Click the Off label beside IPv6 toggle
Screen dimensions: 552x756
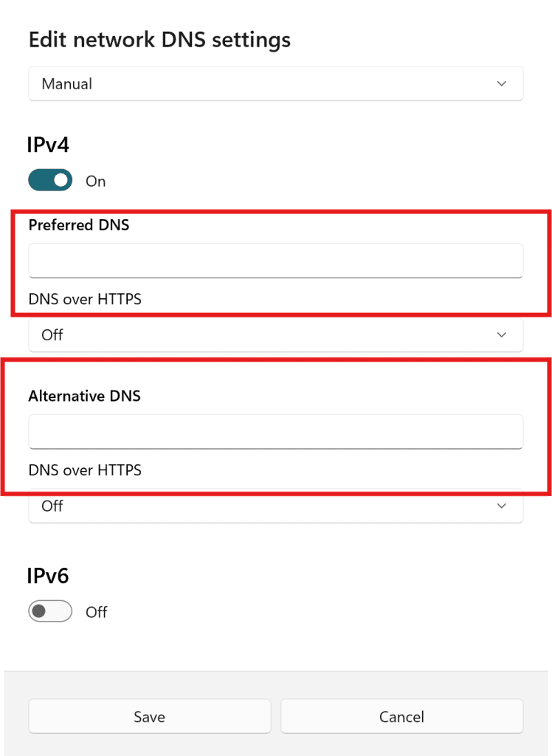tap(97, 613)
